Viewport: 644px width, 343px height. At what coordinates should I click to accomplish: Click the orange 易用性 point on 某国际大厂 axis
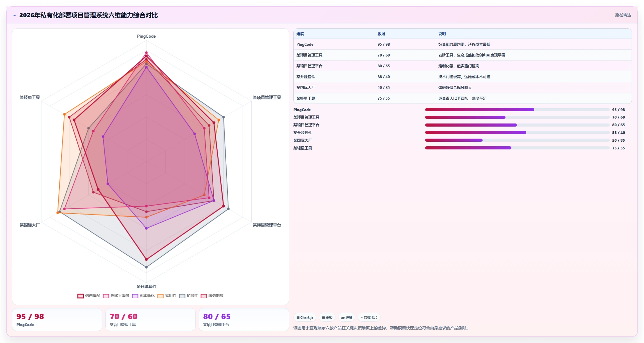[x=58, y=213]
